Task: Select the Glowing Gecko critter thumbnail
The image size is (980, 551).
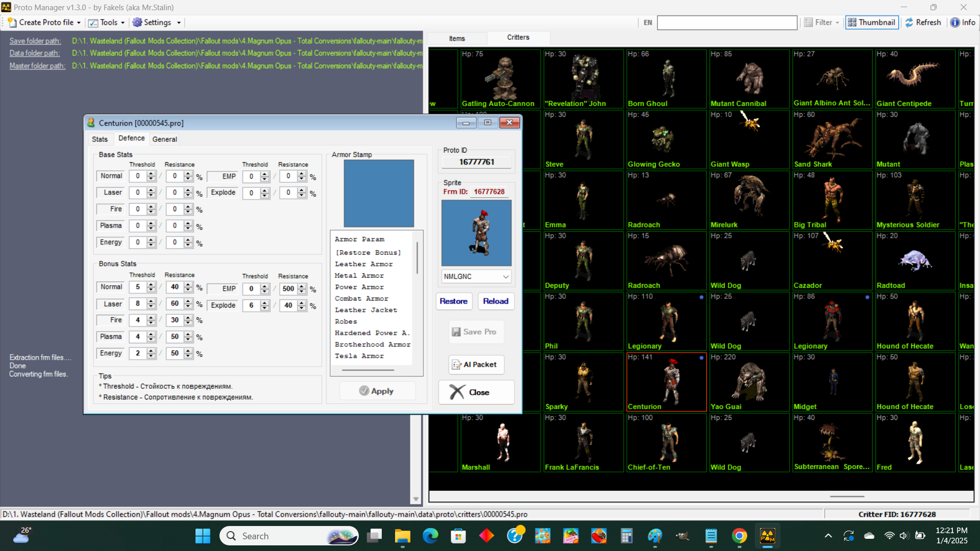Action: [x=666, y=139]
